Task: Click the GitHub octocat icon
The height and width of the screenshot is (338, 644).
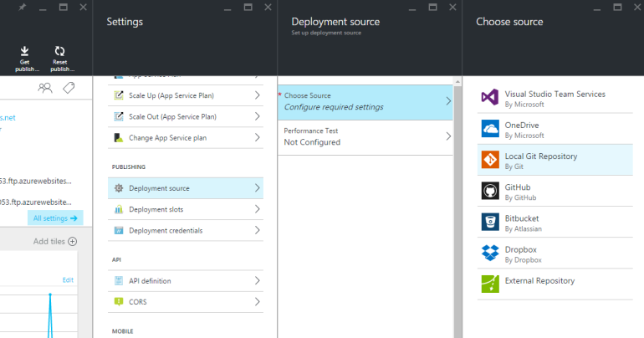Action: [490, 192]
